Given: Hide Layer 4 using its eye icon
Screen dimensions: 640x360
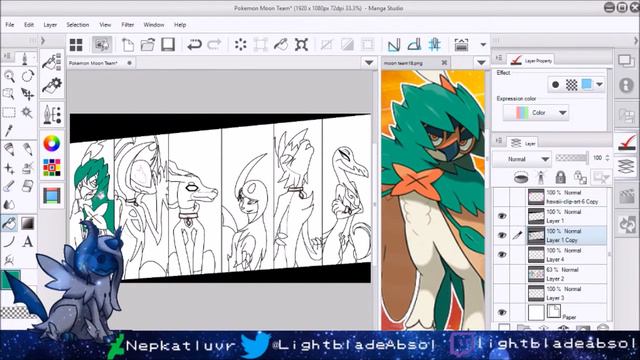Looking at the screenshot, I should pyautogui.click(x=502, y=255).
